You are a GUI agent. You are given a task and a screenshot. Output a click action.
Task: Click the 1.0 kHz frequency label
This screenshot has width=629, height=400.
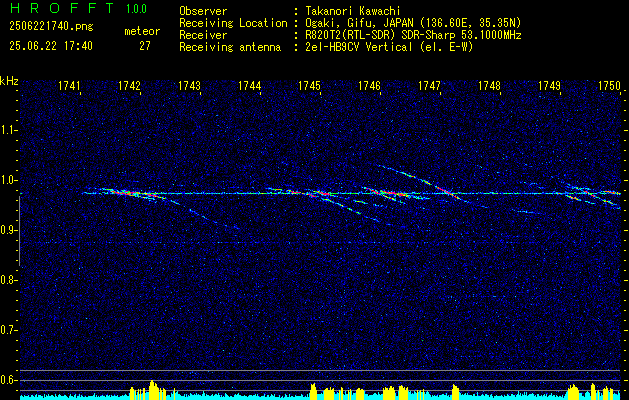(x=8, y=180)
